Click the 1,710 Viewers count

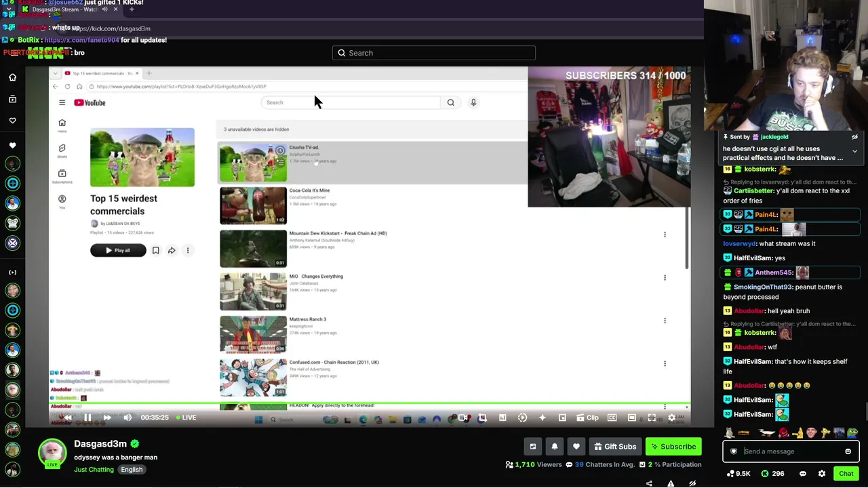click(x=534, y=465)
